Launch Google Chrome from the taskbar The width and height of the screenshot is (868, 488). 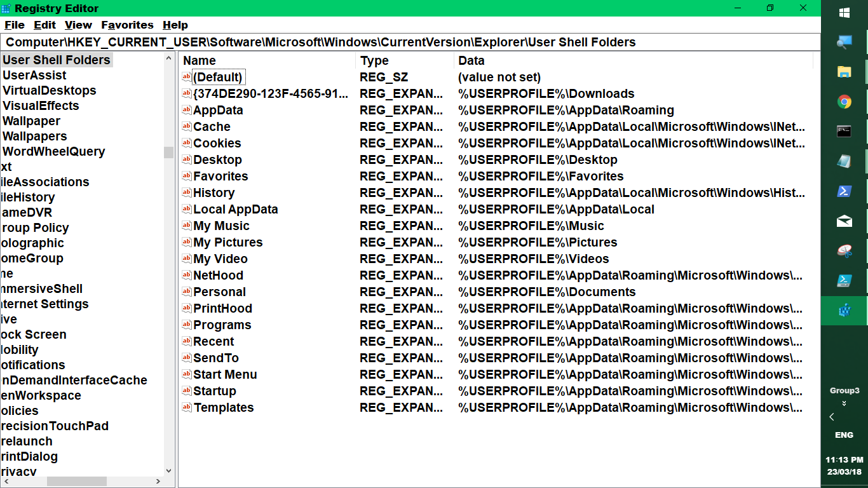[x=844, y=102]
